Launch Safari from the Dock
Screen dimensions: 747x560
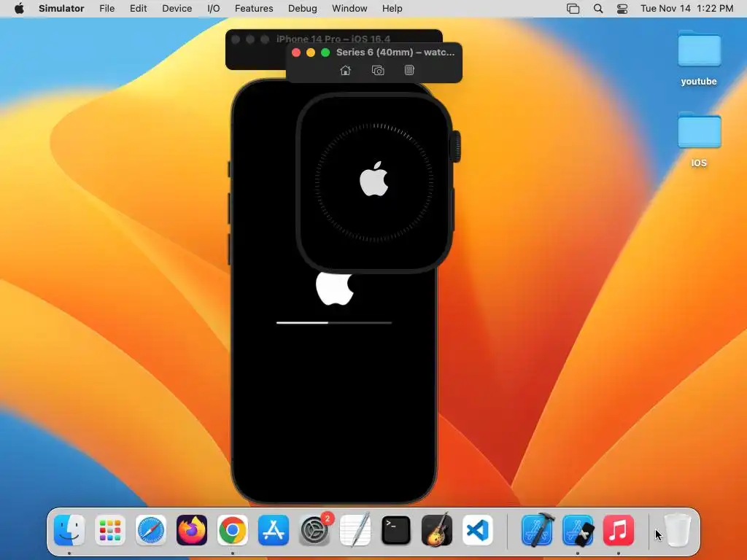151,530
